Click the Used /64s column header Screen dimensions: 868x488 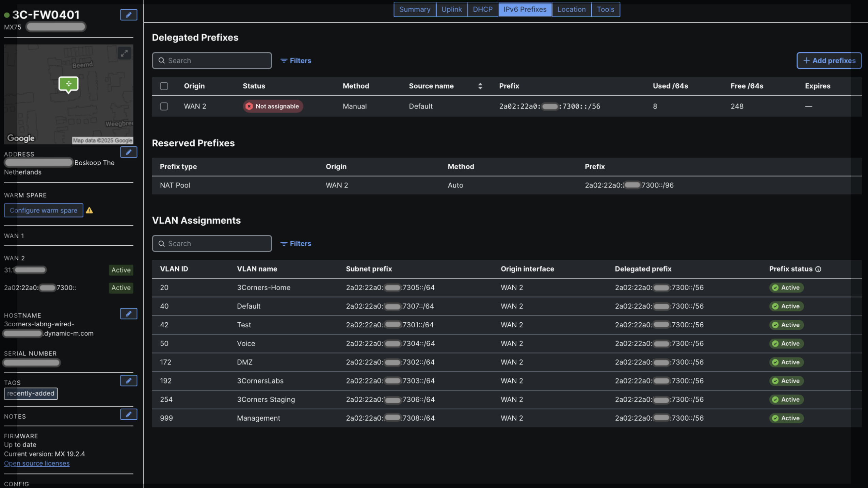[670, 86]
